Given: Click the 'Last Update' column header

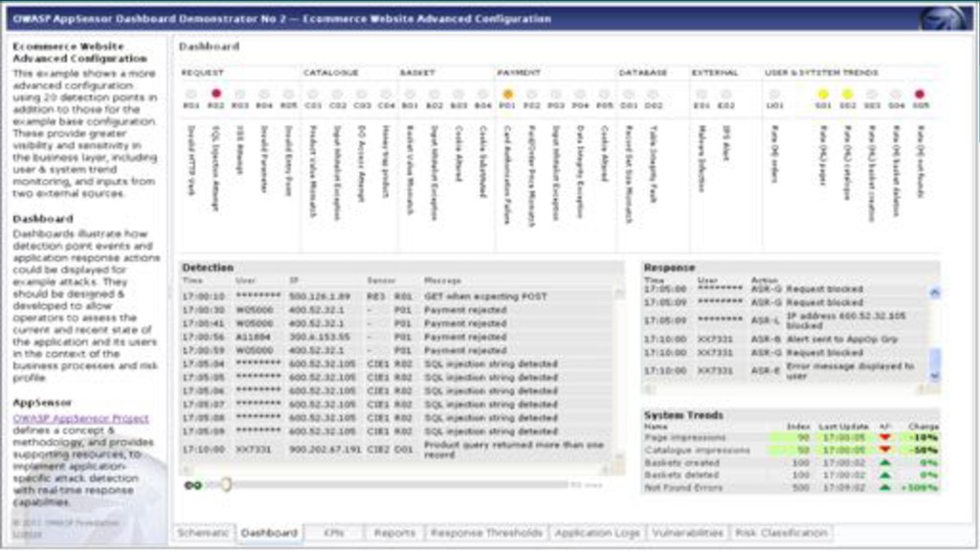Looking at the screenshot, I should tap(843, 427).
